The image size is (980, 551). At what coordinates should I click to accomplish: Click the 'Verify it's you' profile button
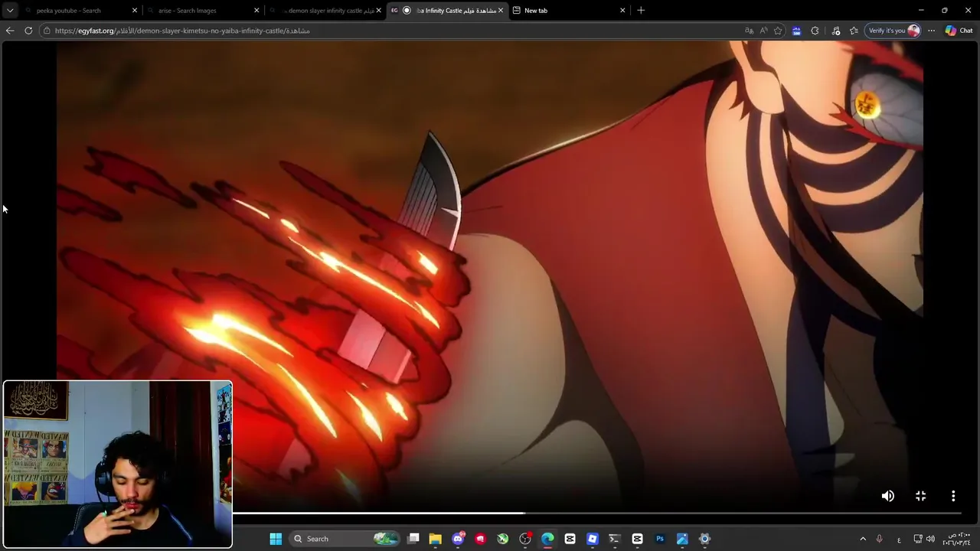click(893, 31)
